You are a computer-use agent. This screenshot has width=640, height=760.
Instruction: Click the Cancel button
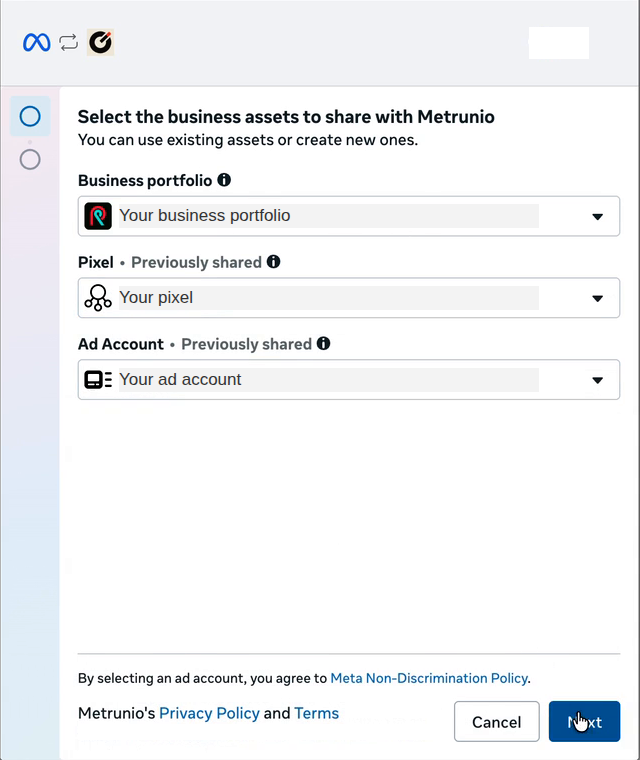coord(496,722)
